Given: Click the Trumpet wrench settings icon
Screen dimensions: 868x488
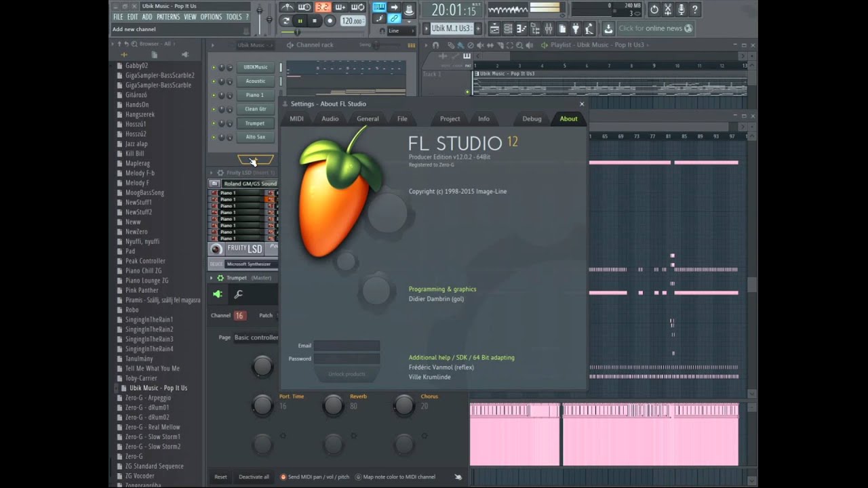Looking at the screenshot, I should [x=238, y=294].
